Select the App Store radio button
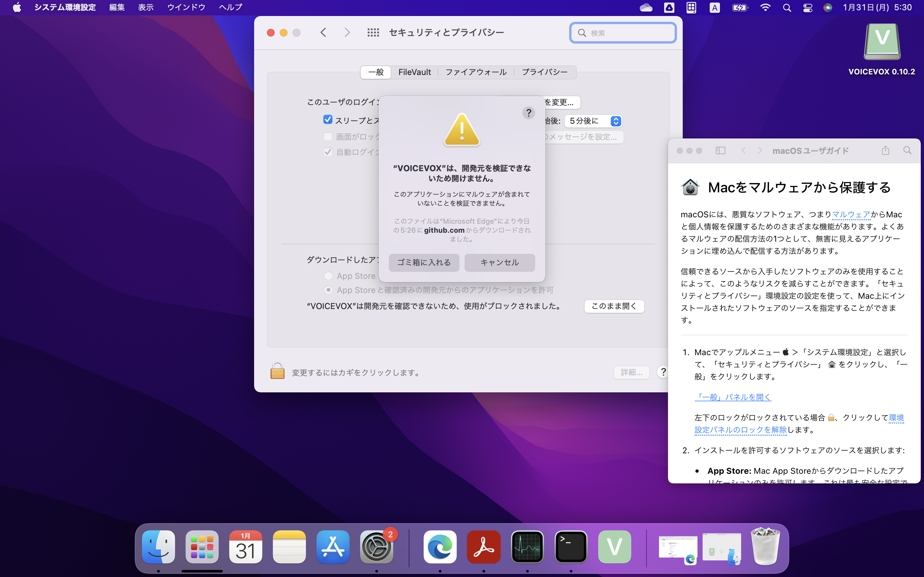 [x=328, y=276]
